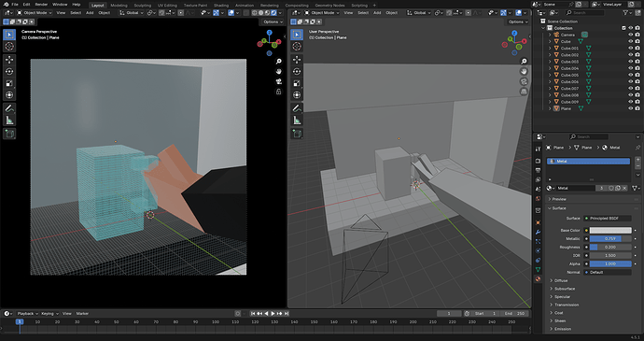Hide Camera in viewport via eye icon
This screenshot has height=341, width=644.
tap(630, 35)
